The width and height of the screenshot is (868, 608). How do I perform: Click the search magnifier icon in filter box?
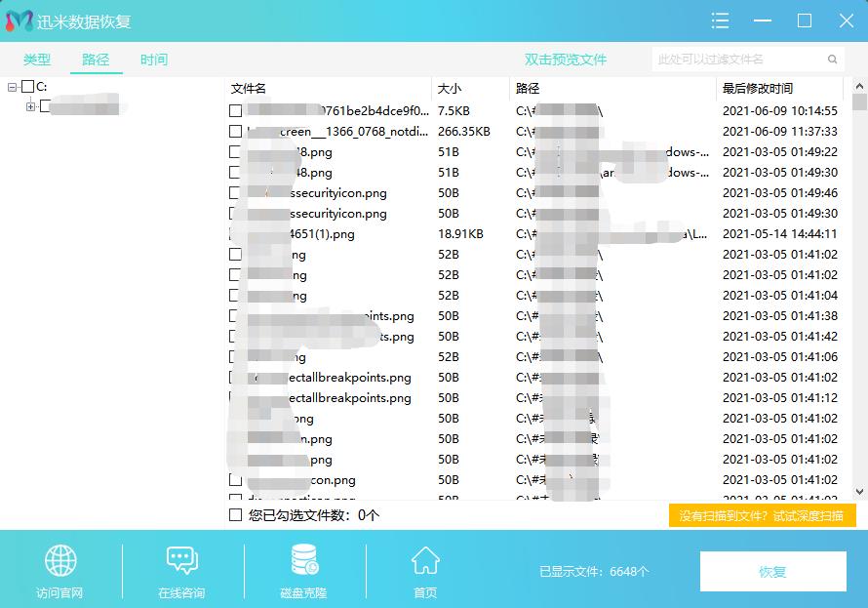click(x=833, y=60)
